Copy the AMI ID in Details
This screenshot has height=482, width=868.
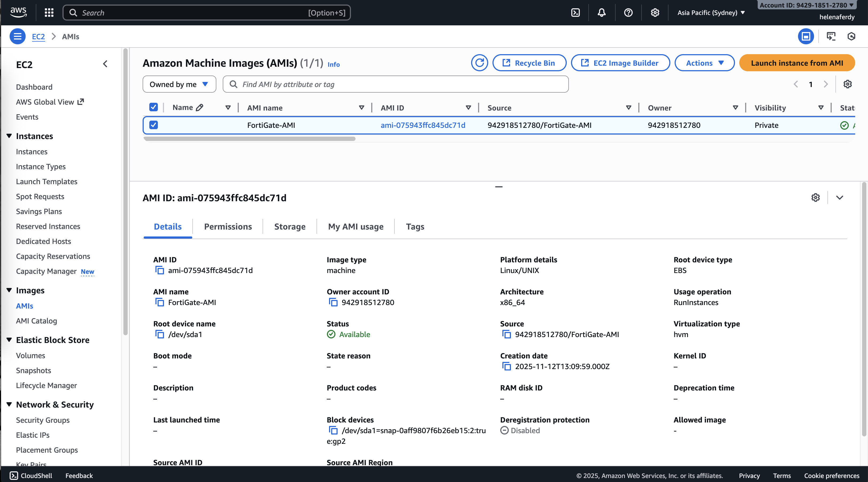click(159, 270)
